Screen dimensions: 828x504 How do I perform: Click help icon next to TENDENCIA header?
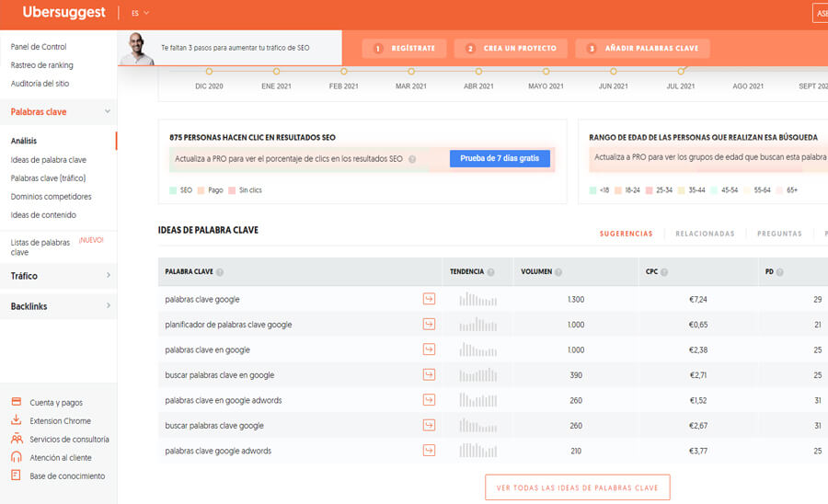(x=490, y=272)
